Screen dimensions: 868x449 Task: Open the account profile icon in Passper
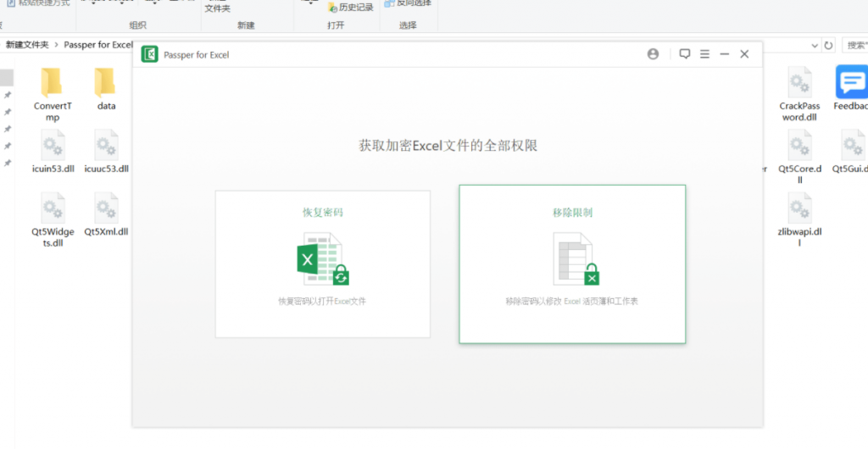(x=654, y=54)
